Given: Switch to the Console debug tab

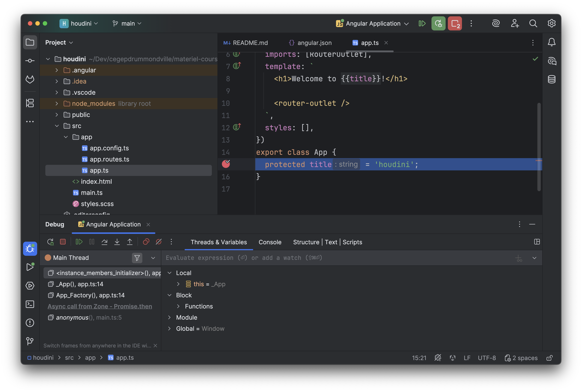Looking at the screenshot, I should pos(270,242).
